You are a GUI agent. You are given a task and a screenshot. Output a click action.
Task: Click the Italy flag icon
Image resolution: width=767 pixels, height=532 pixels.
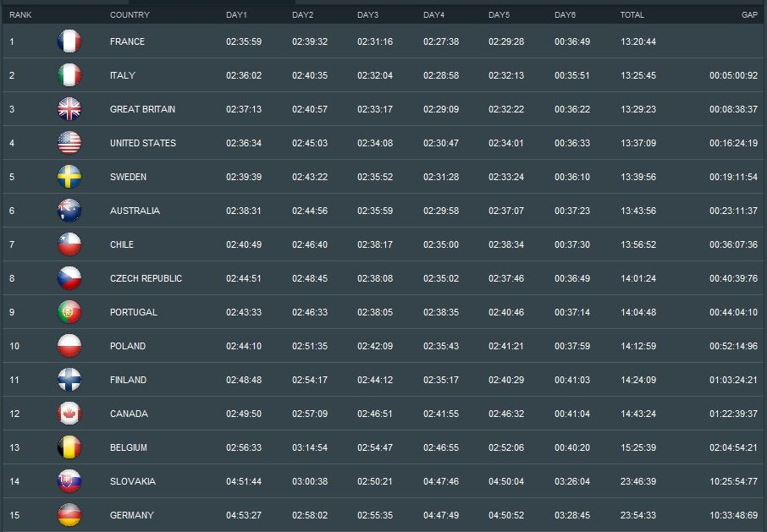point(69,75)
